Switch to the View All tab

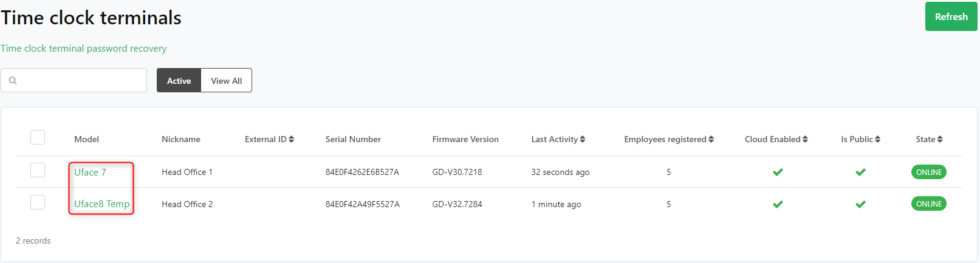(226, 80)
